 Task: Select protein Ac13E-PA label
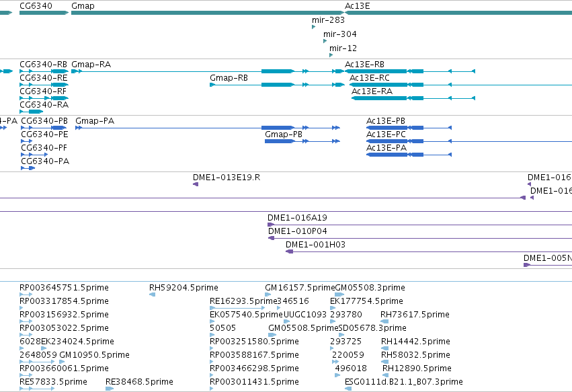click(386, 148)
